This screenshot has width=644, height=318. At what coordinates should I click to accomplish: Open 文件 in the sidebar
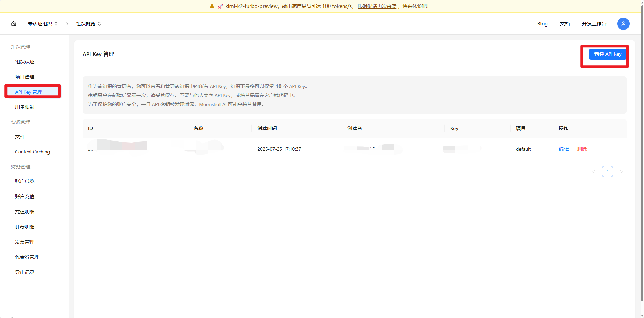coord(20,137)
